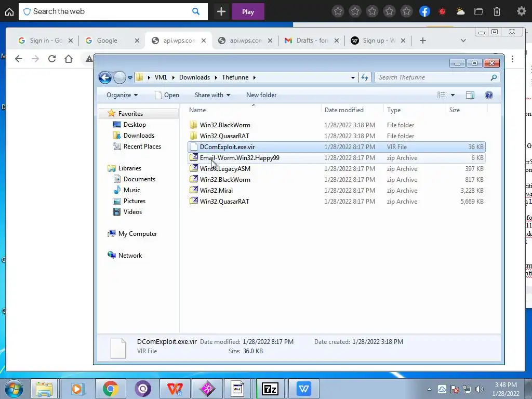Screen dimensions: 532x399
Task: Close the Google browser tab
Action: point(137,41)
